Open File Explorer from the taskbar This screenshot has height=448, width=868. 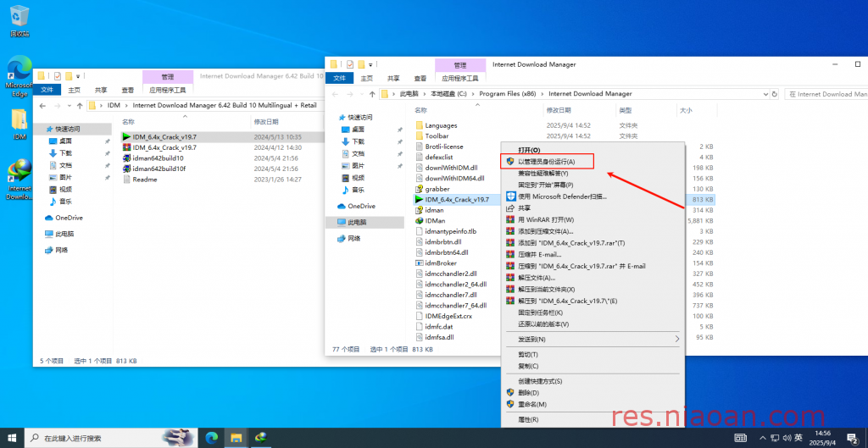point(236,438)
